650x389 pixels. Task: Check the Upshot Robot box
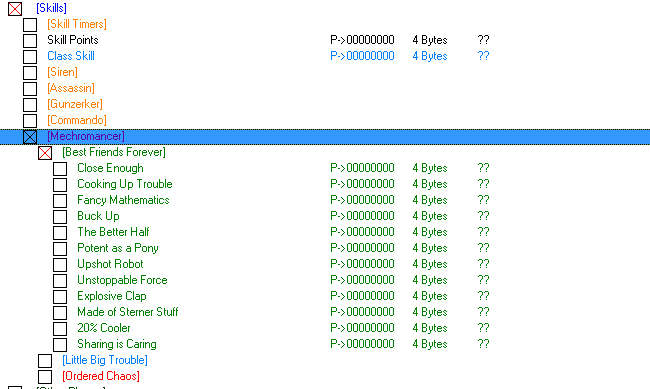tap(60, 265)
